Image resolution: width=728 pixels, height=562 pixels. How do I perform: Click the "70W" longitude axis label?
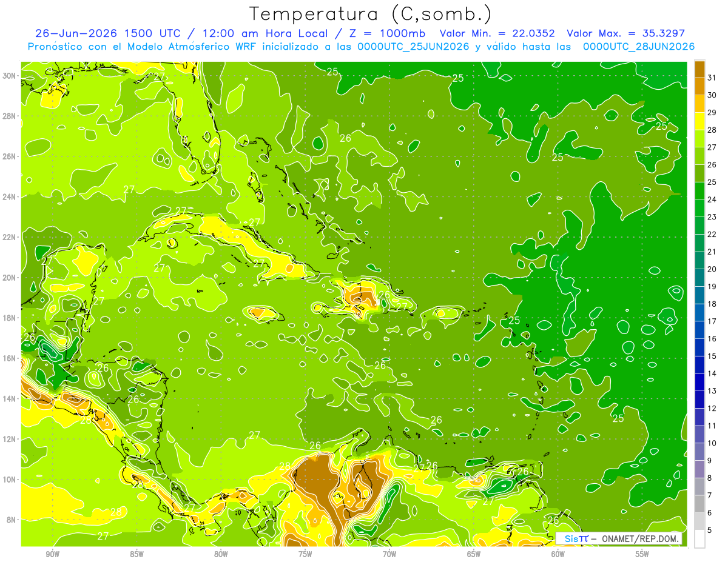coord(389,554)
